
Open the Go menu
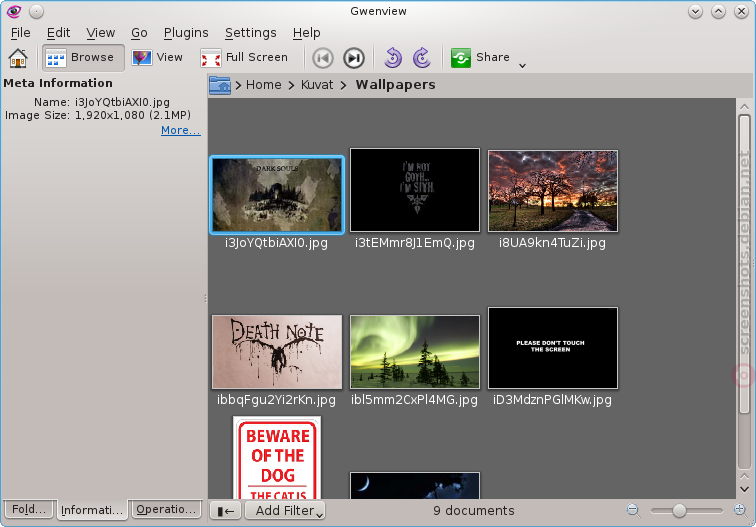click(139, 33)
